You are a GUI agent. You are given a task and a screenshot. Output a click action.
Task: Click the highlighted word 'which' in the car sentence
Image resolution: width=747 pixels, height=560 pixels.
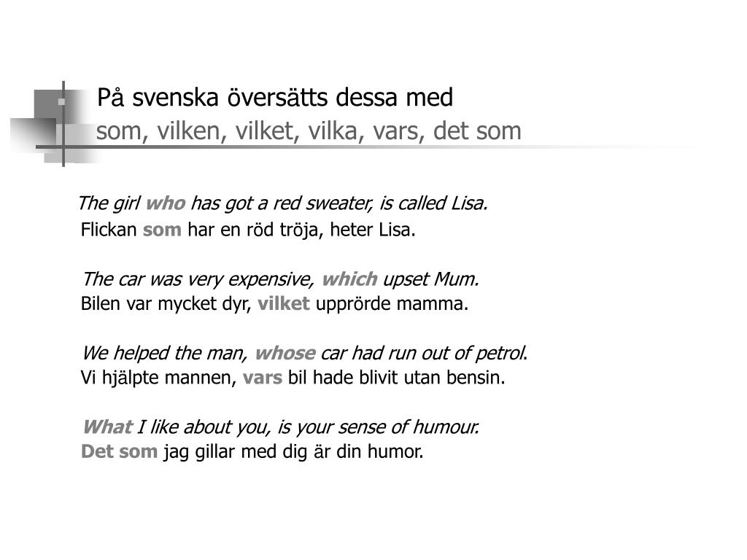pyautogui.click(x=349, y=279)
